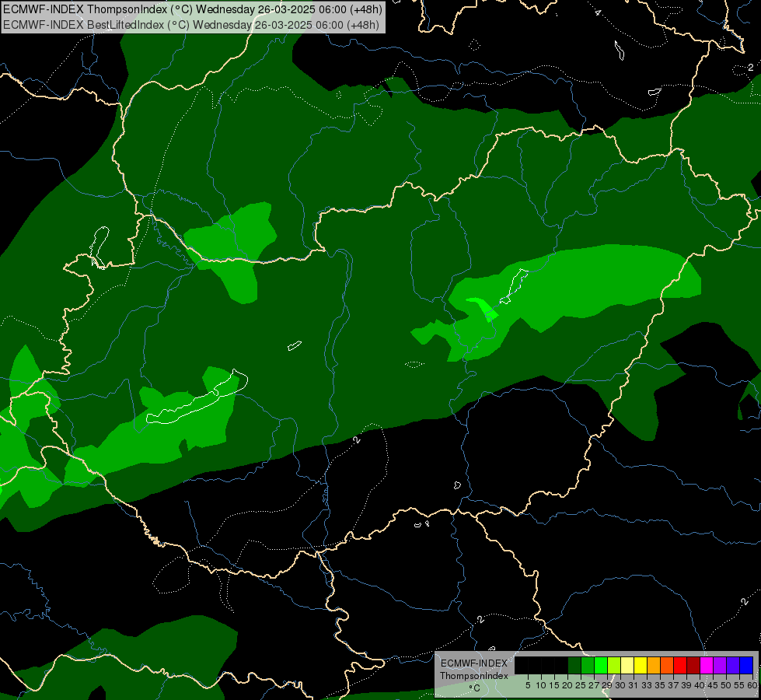Click the indigo 50–55 legend swatch
The height and width of the screenshot is (700, 761).
pos(733,666)
